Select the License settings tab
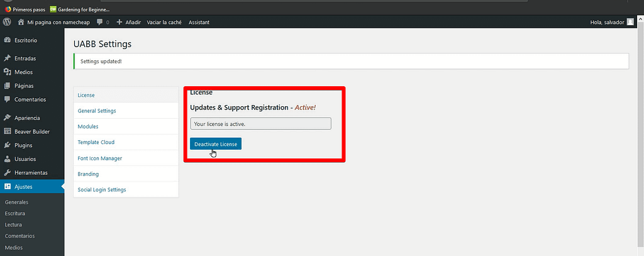 coord(126,95)
